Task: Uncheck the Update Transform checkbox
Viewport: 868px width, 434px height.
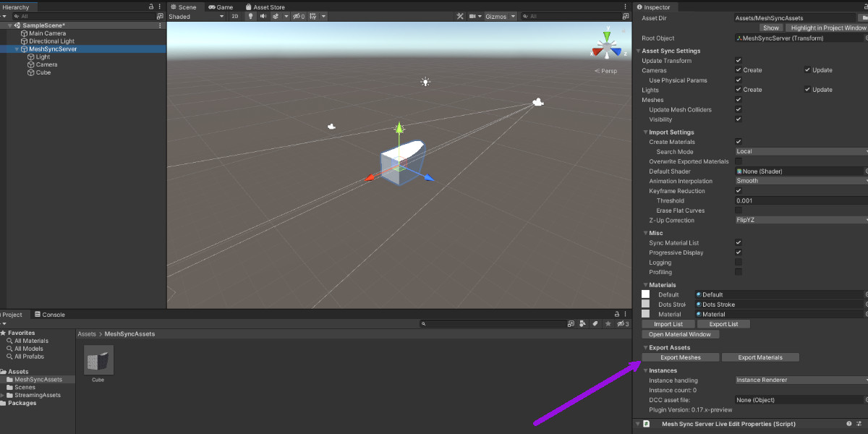Action: coord(739,61)
